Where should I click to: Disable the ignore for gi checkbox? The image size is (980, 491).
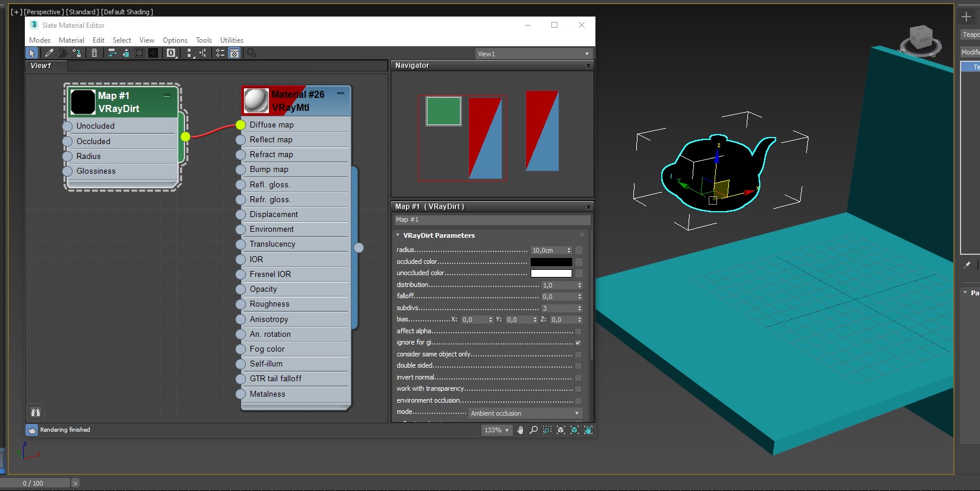(578, 343)
